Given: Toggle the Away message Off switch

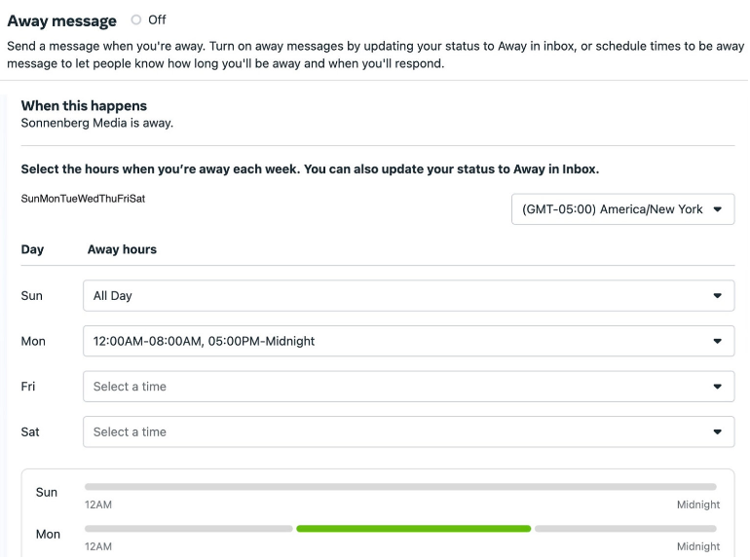Looking at the screenshot, I should coord(136,19).
